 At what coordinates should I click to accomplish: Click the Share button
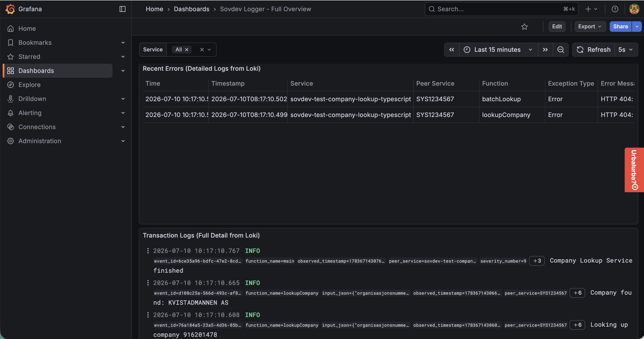620,27
